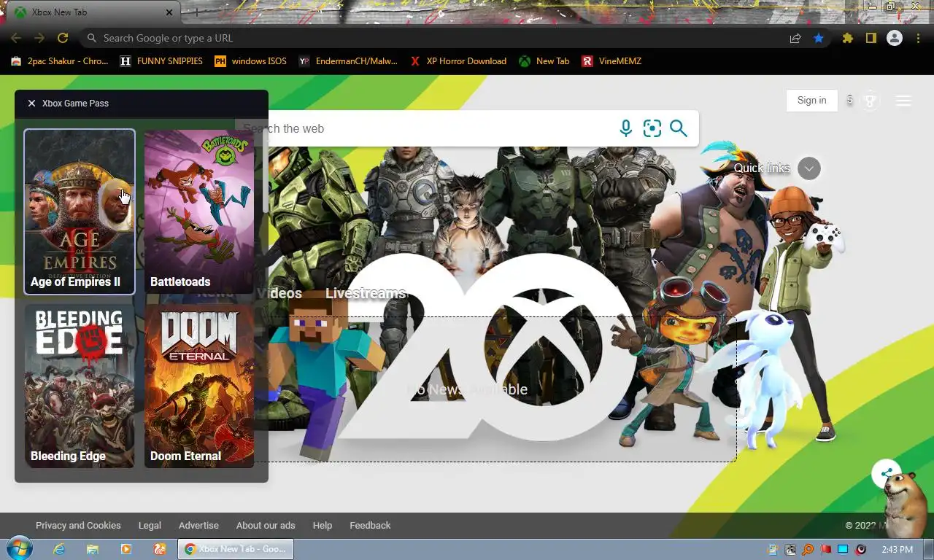
Task: Click the microphone voice search icon
Action: [625, 128]
